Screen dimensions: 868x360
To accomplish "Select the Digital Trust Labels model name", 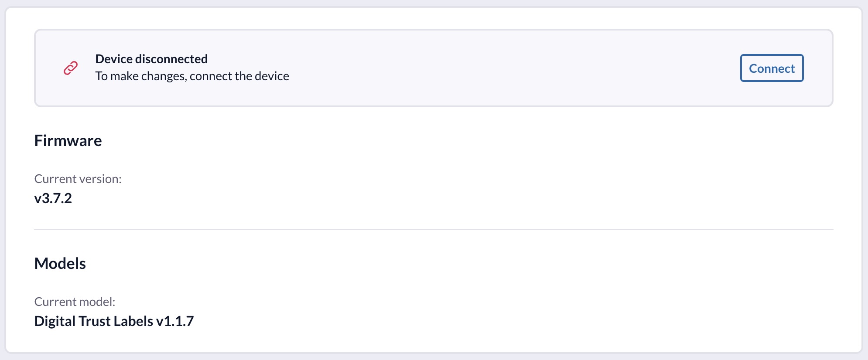I will tap(94, 321).
